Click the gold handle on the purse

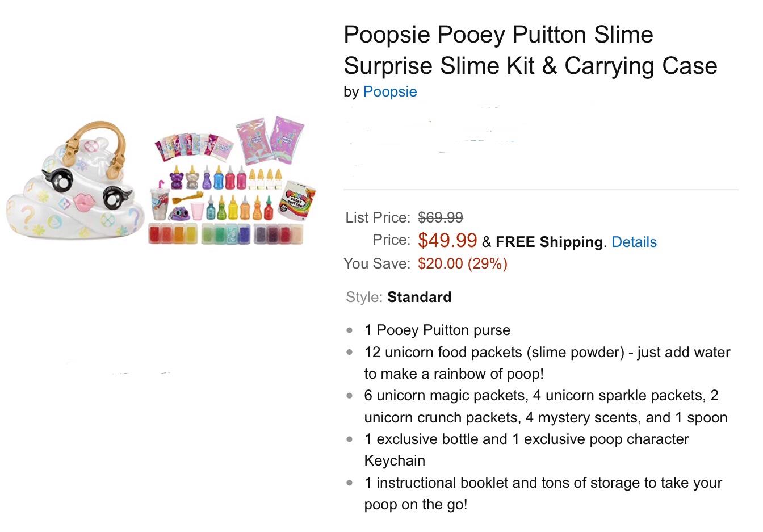(94, 136)
